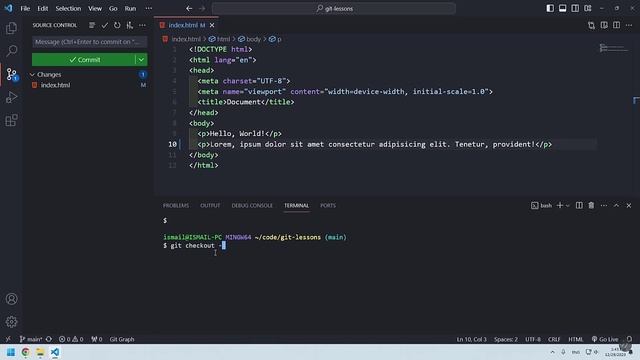This screenshot has height=360, width=640.
Task: Close the index.html editor tab
Action: 212,25
